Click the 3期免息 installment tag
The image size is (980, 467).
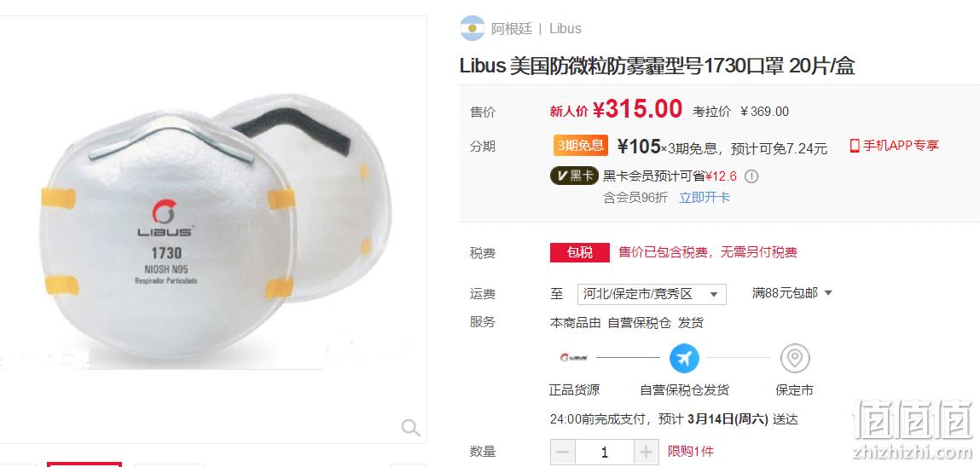coord(581,146)
